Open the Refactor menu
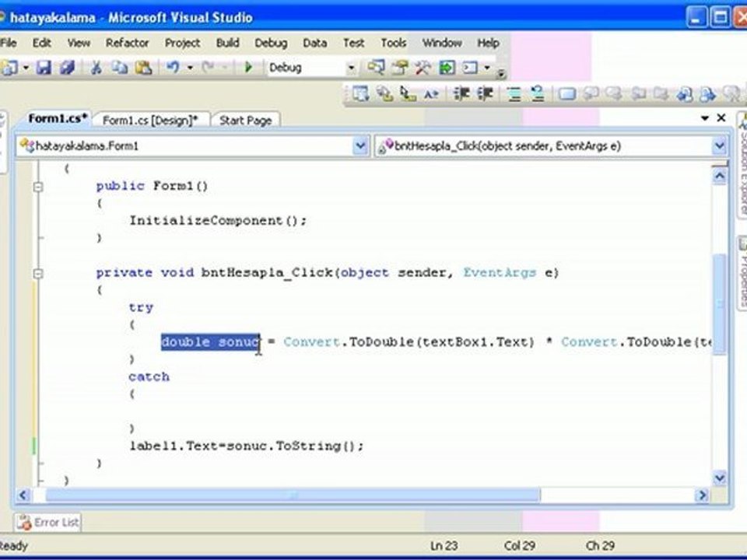Image resolution: width=747 pixels, height=560 pixels. pyautogui.click(x=127, y=43)
